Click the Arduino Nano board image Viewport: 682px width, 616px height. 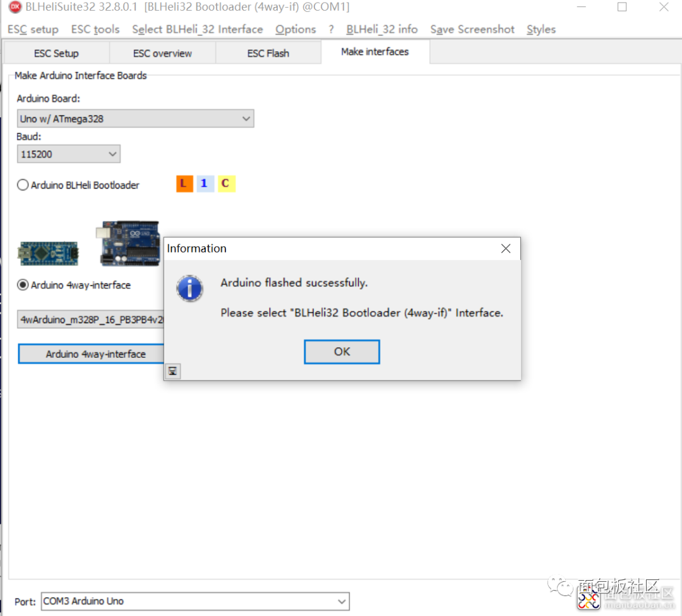pyautogui.click(x=48, y=253)
